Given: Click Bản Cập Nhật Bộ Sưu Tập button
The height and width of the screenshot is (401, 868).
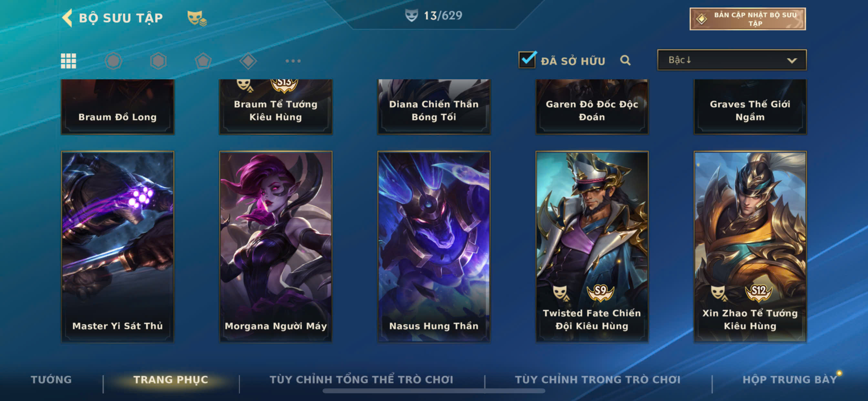Looking at the screenshot, I should tap(748, 19).
